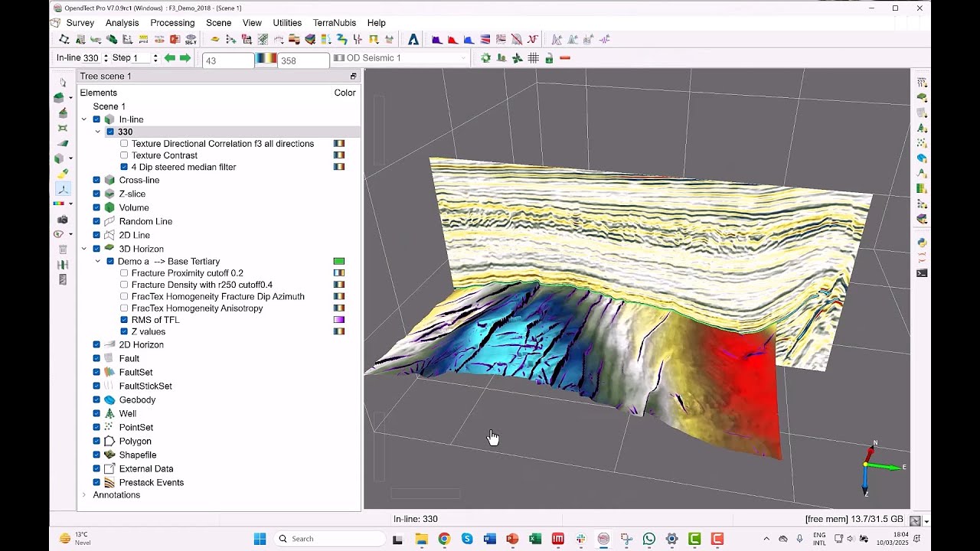This screenshot has width=980, height=551.
Task: Click the mathematics Xf attribute icon
Action: (x=532, y=39)
